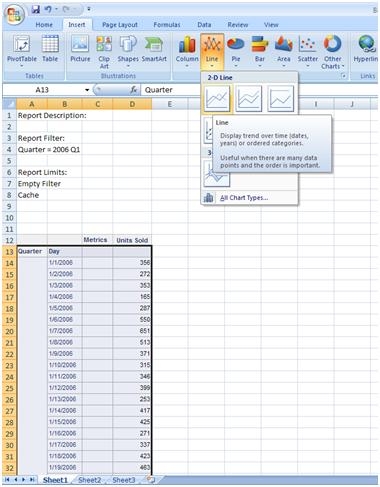
Task: Insert a Hyperlink
Action: pyautogui.click(x=366, y=49)
